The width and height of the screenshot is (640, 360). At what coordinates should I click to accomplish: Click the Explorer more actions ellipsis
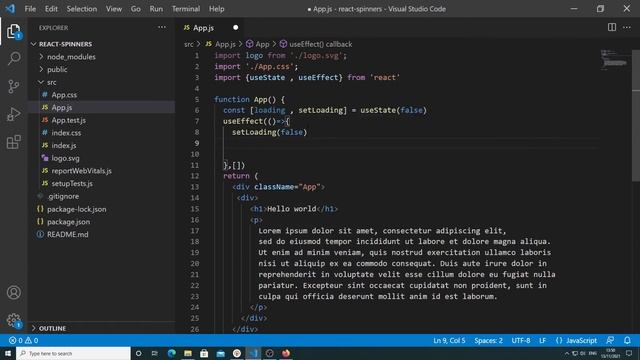pyautogui.click(x=162, y=27)
